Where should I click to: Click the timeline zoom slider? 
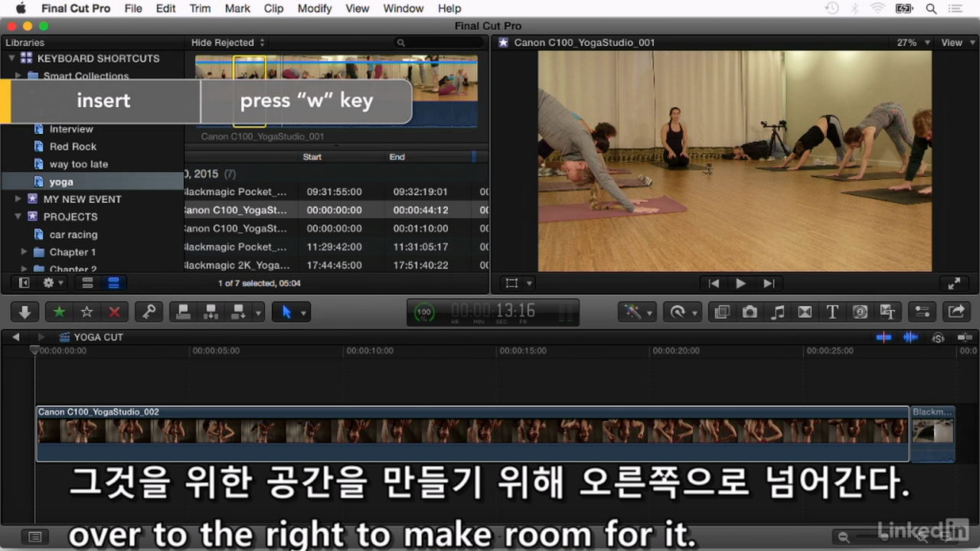(884, 537)
